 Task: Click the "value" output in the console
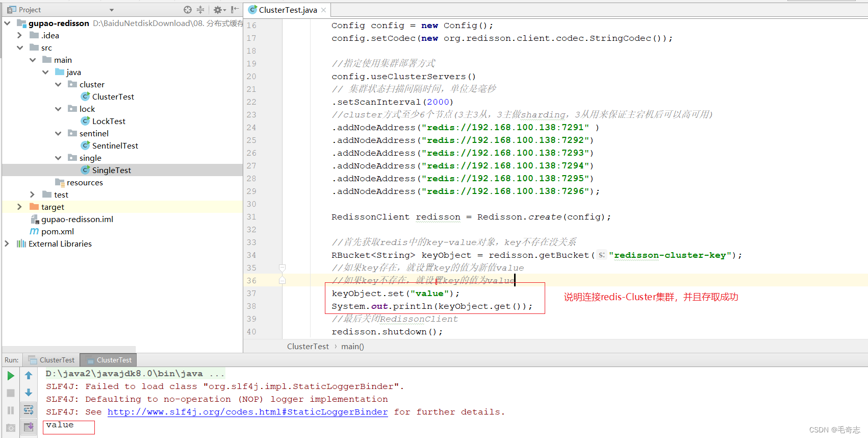(x=60, y=425)
